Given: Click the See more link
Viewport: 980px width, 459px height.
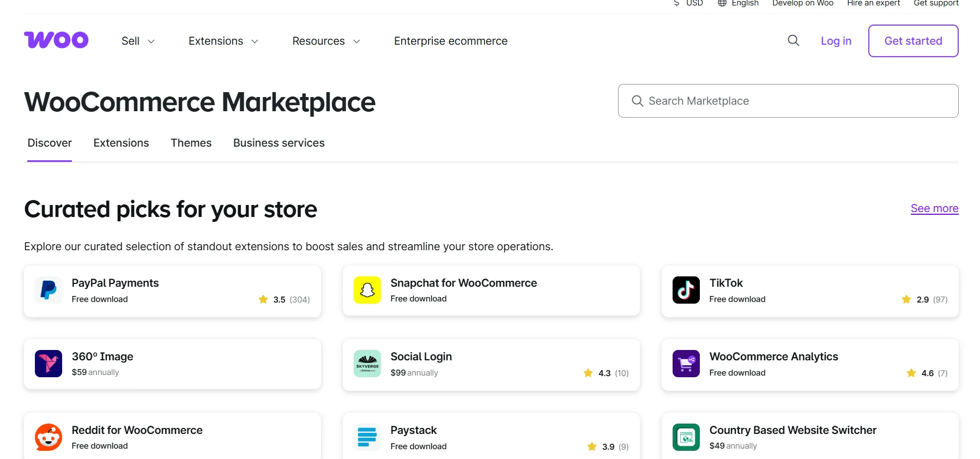Looking at the screenshot, I should coord(934,208).
